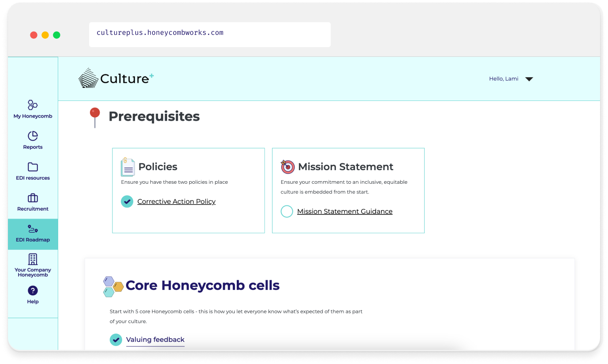
Task: Open the Valuing feedback link
Action: coord(155,340)
